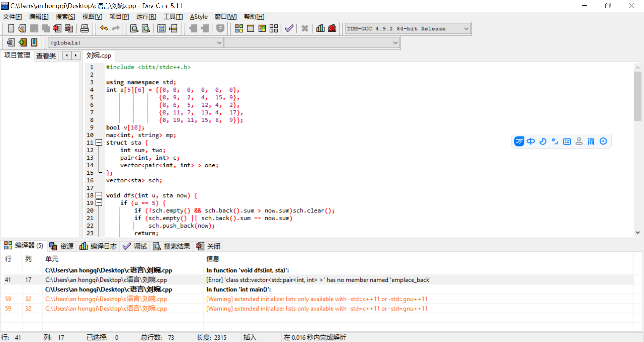This screenshot has width=644, height=342.
Task: Open the (globals) scope dropdown
Action: point(136,43)
